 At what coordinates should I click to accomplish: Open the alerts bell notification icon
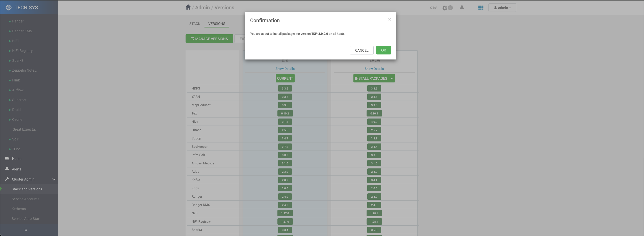[462, 8]
